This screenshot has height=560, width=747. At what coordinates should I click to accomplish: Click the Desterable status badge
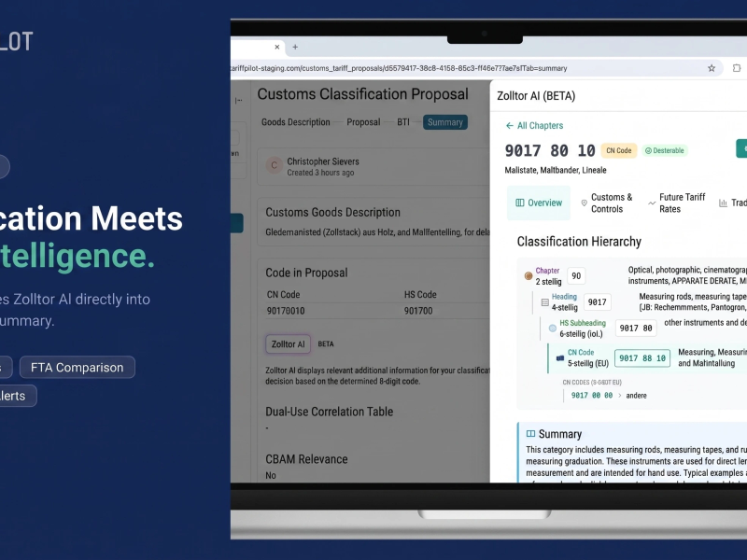click(664, 150)
